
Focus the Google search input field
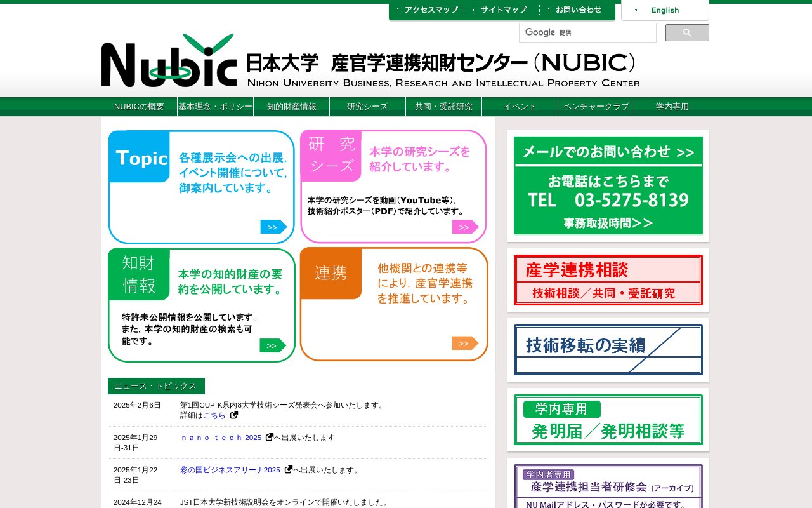587,32
